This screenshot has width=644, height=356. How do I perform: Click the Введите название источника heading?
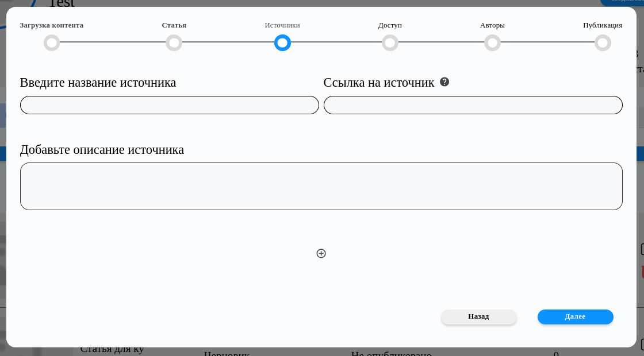click(98, 83)
